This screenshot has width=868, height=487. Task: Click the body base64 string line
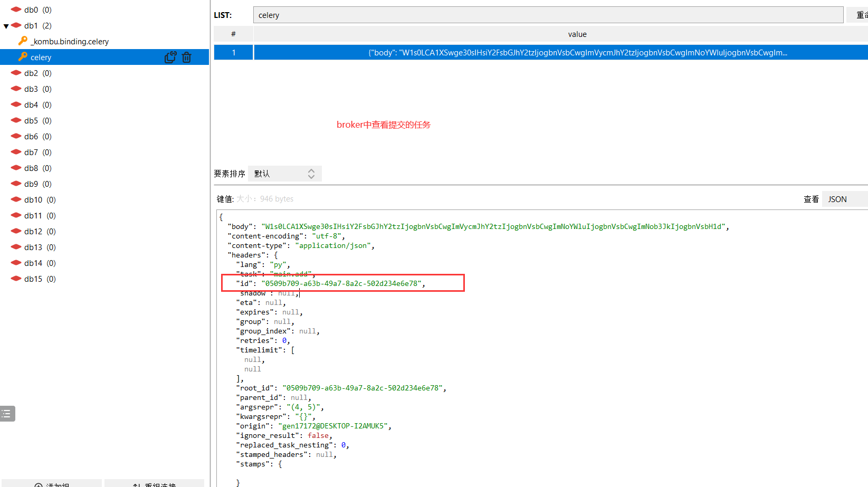tap(478, 226)
